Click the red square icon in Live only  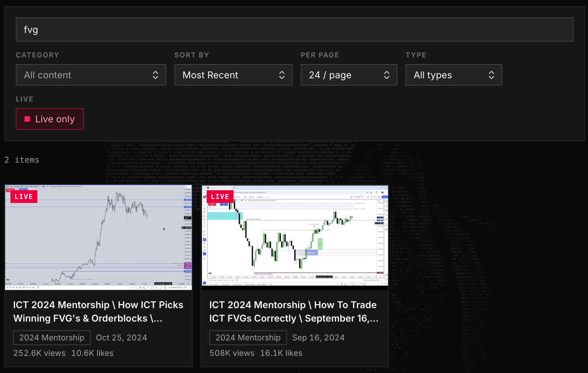coord(28,119)
